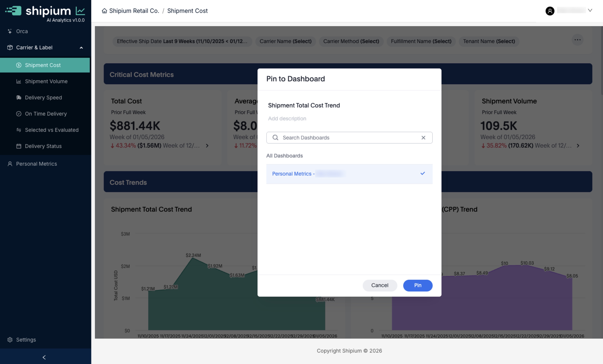603x364 pixels.
Task: Select Shipment Cost menu item
Action: [43, 65]
